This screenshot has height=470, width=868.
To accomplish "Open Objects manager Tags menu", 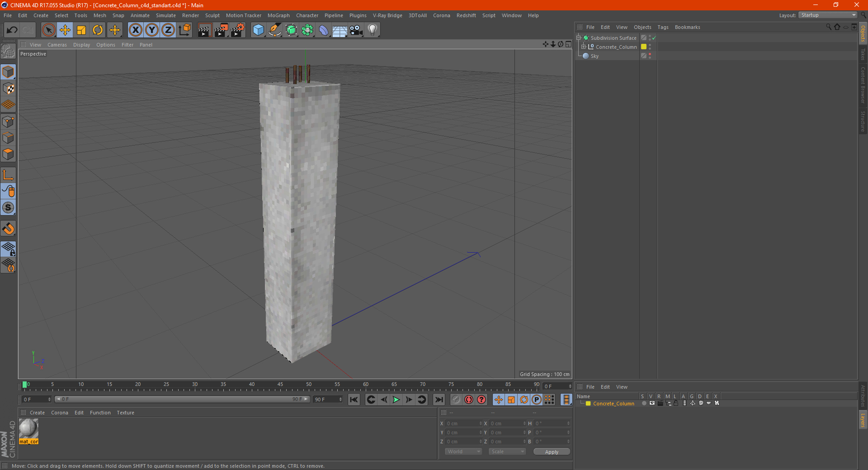I will pos(663,27).
